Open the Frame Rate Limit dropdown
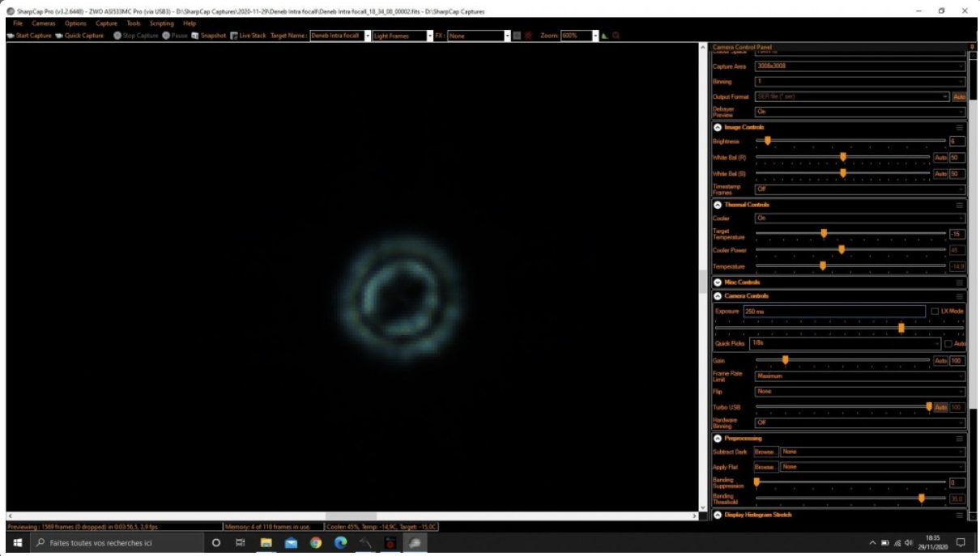The image size is (980, 556). coord(859,376)
